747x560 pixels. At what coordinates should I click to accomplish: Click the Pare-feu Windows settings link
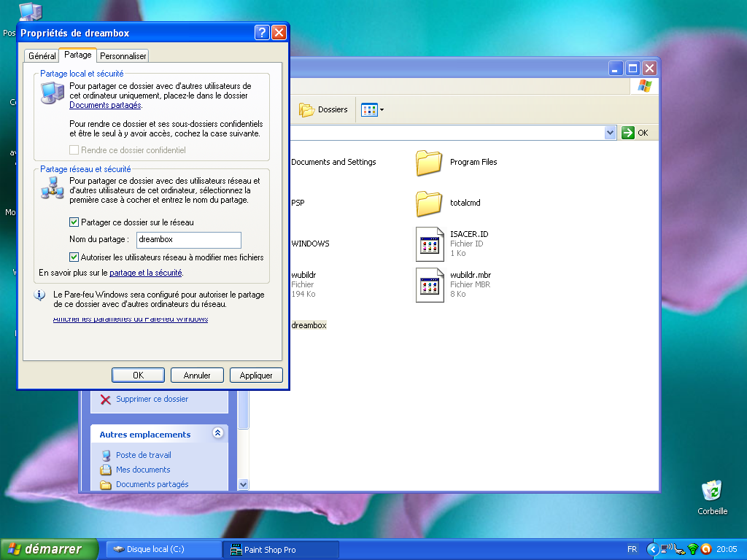pos(131,319)
